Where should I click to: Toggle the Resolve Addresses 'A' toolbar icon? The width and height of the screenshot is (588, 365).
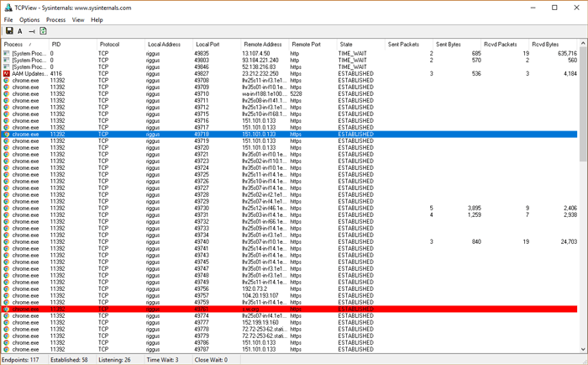point(20,32)
